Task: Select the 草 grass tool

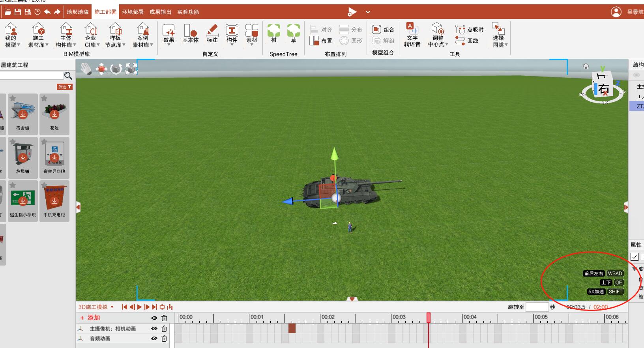Action: [x=294, y=34]
